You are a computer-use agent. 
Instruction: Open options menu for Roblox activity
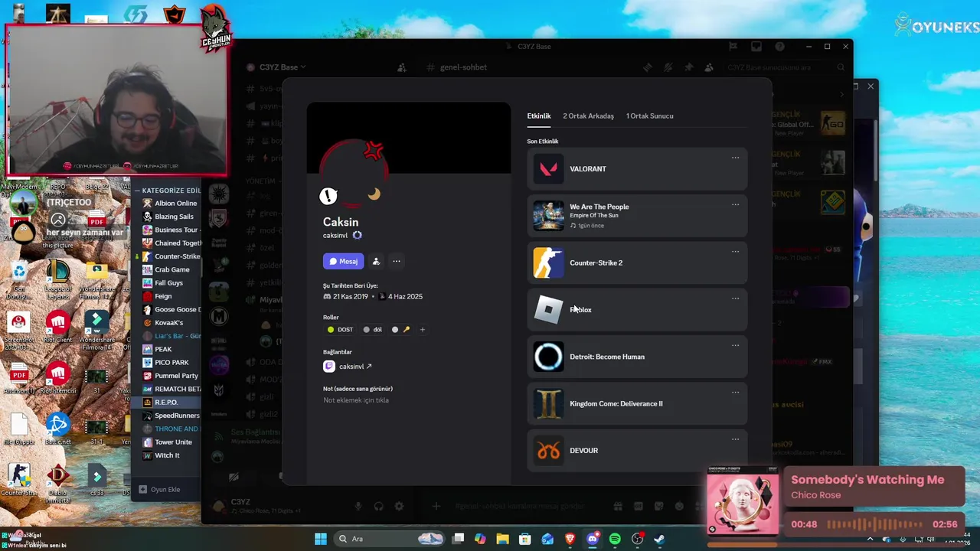click(x=735, y=298)
